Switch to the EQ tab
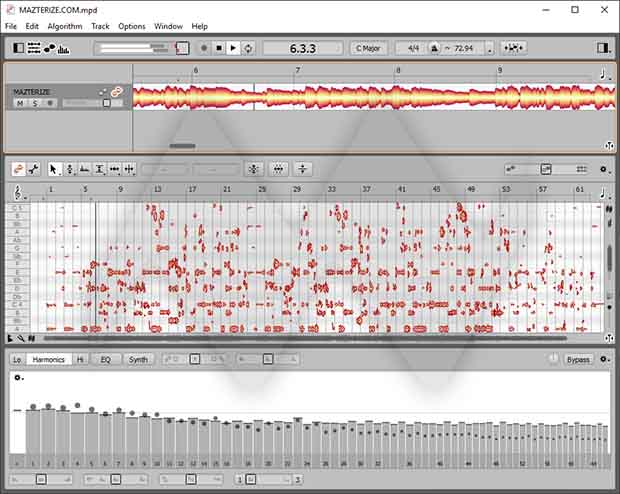 [105, 360]
